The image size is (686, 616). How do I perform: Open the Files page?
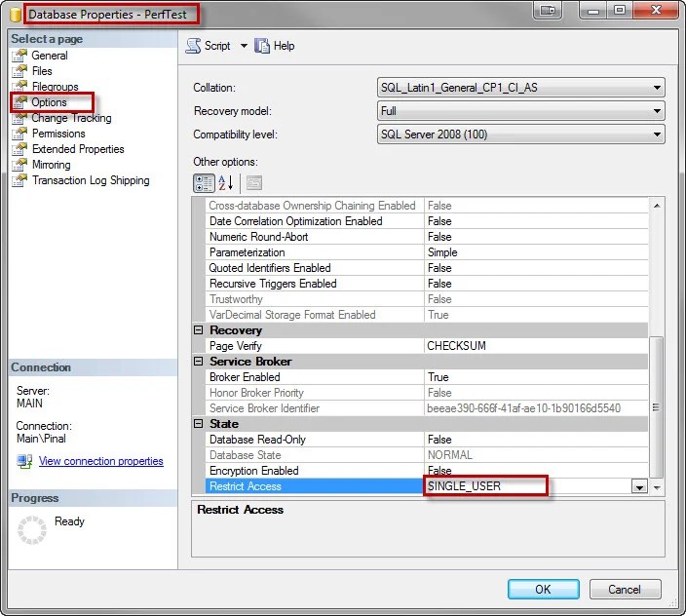click(x=42, y=71)
